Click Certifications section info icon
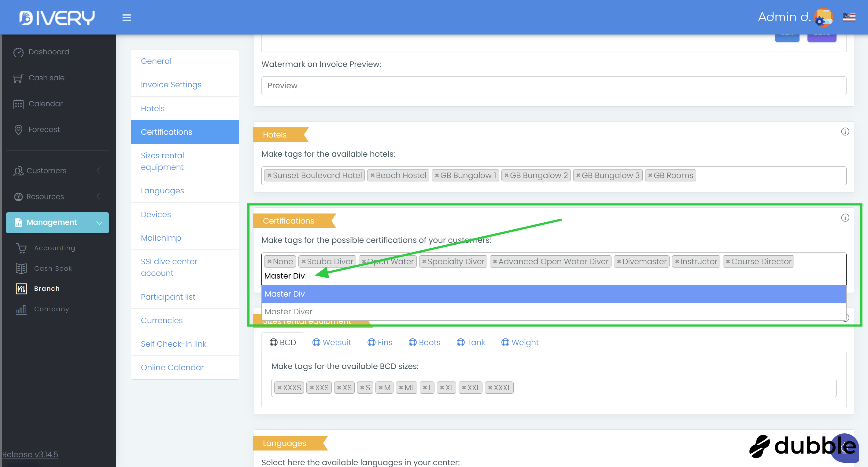868x467 pixels. (x=844, y=218)
